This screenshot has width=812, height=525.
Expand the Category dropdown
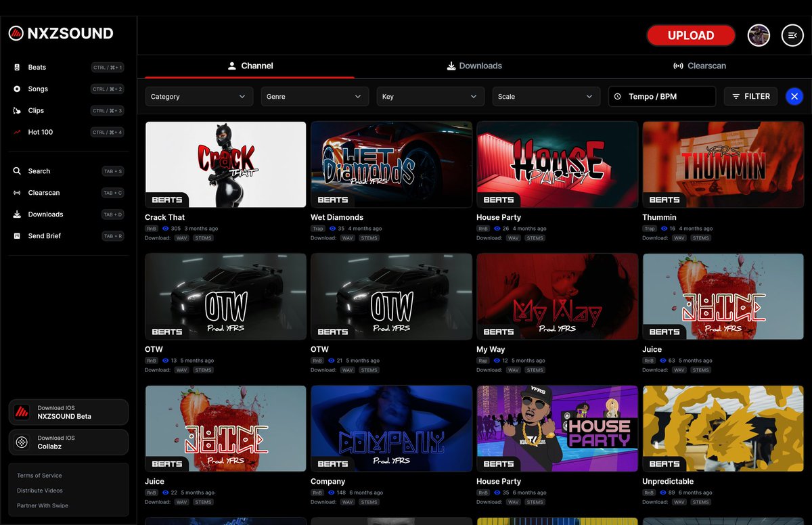[199, 96]
